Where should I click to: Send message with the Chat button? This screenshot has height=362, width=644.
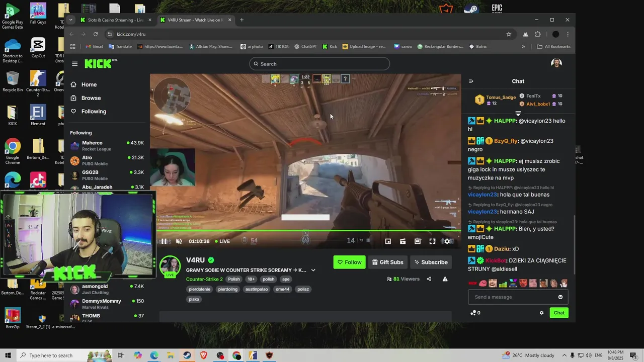click(559, 313)
